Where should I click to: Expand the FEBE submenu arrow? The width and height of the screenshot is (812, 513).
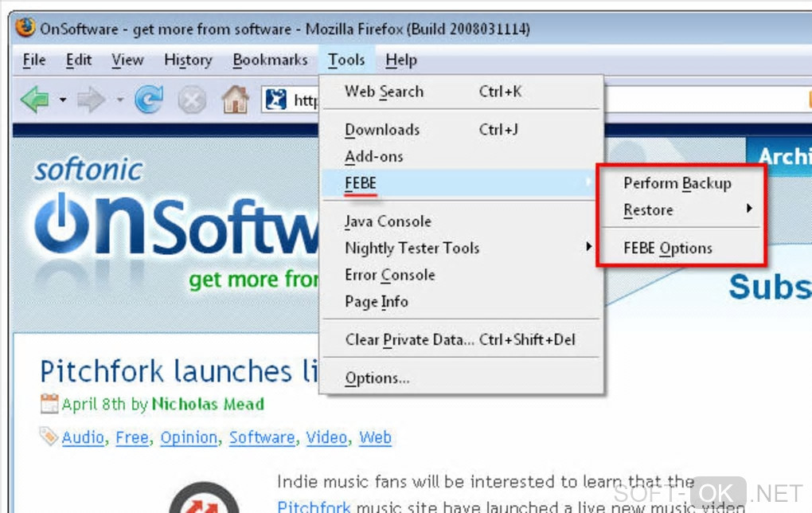[x=589, y=182]
